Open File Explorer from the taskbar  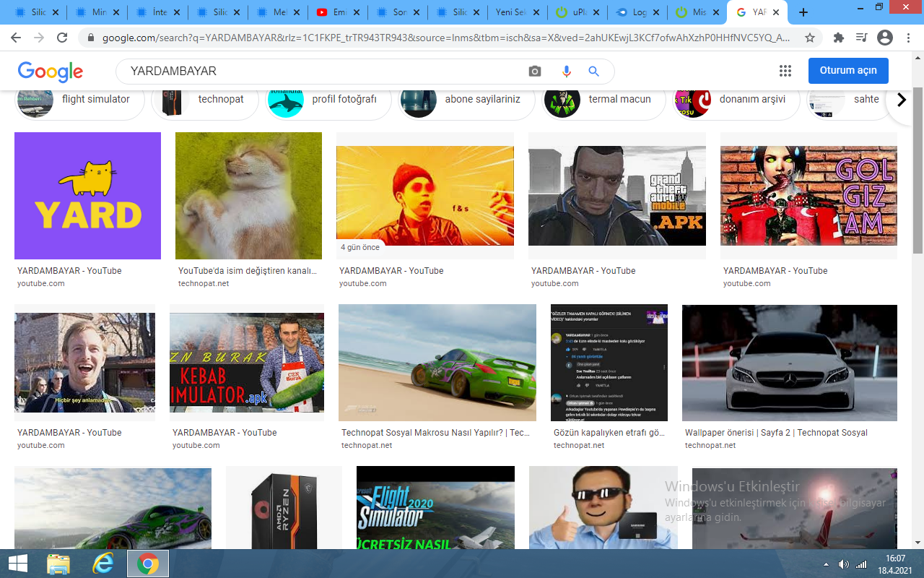[x=58, y=564]
